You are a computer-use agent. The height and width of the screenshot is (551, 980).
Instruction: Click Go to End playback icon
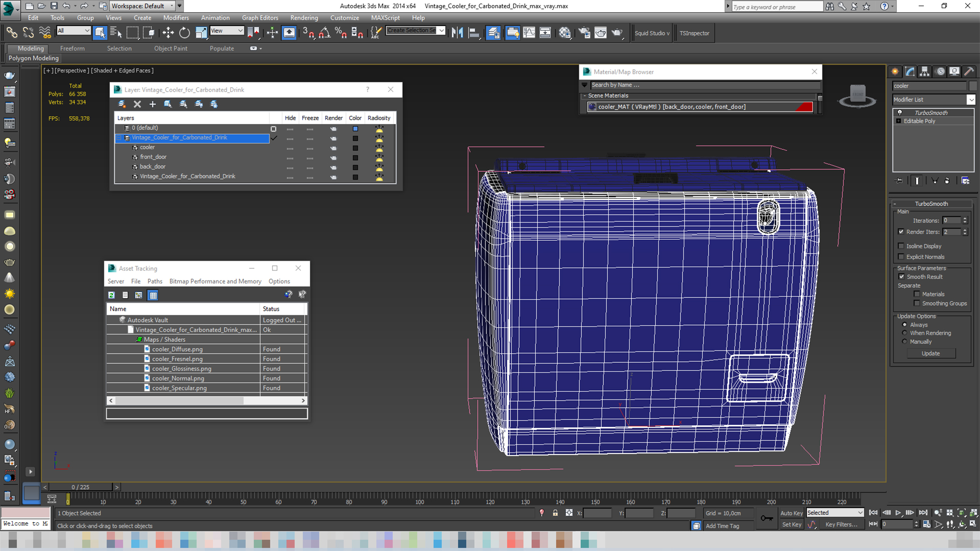tap(923, 513)
